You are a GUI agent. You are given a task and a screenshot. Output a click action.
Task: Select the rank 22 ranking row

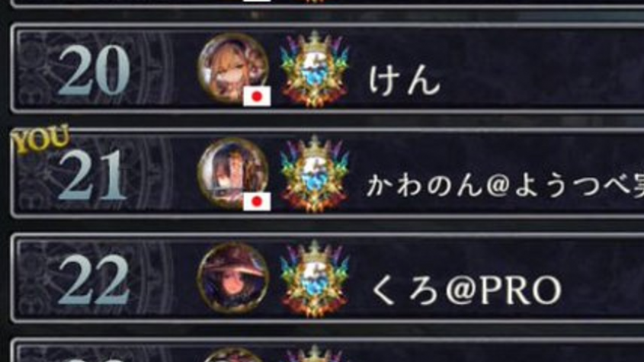[x=328, y=278]
